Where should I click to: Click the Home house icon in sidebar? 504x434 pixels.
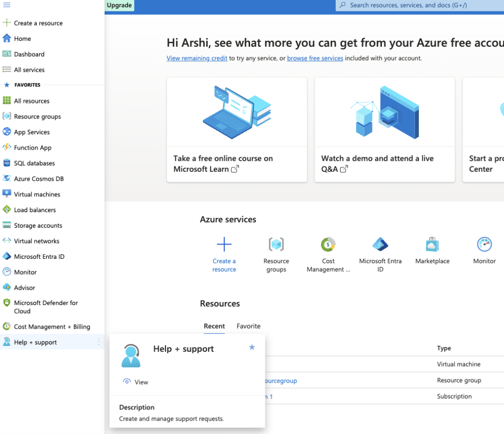click(x=7, y=38)
